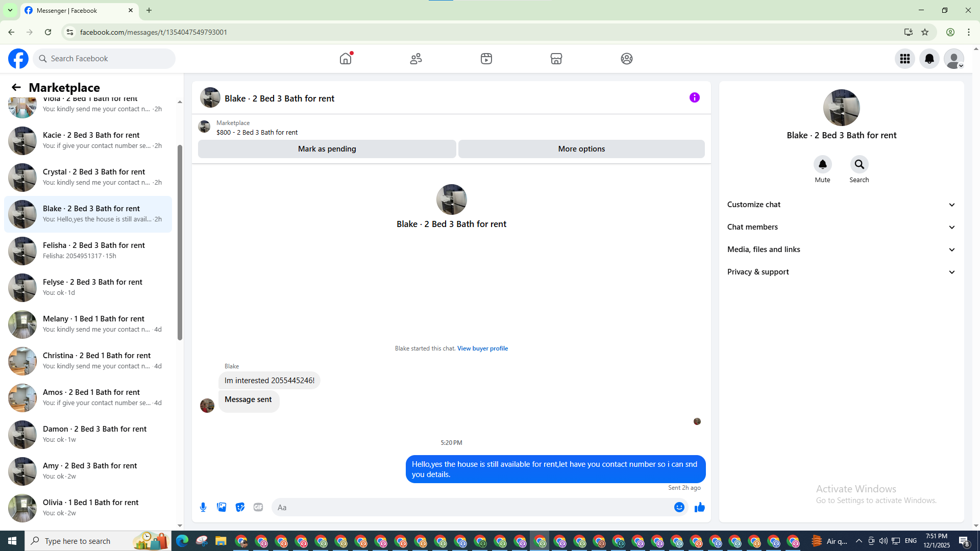This screenshot has width=980, height=551.
Task: Open the volume control in tray
Action: [x=884, y=541]
